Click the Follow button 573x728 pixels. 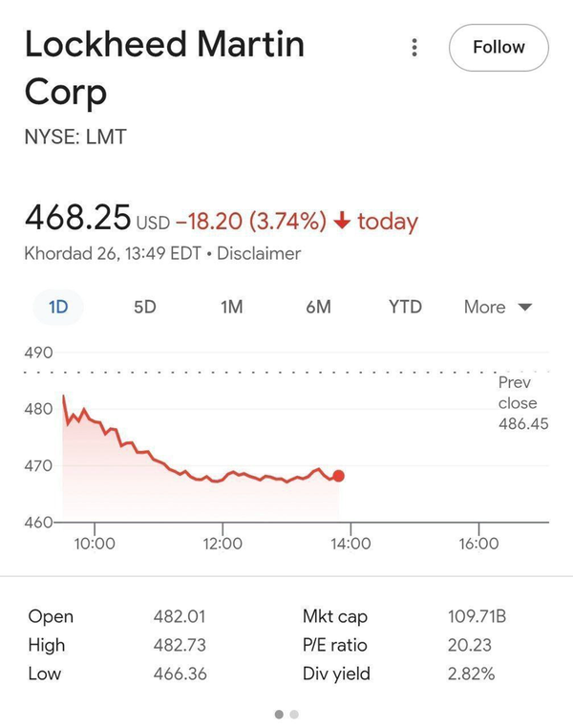coord(499,48)
